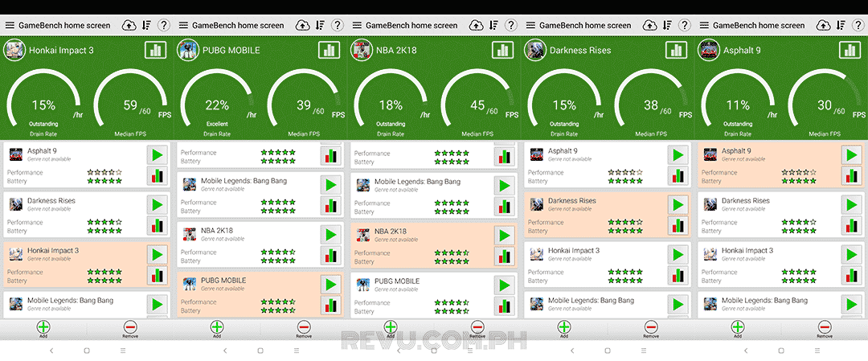Tap Android home button under PUBG MOBILE screen
The image size is (868, 361).
pos(260,351)
